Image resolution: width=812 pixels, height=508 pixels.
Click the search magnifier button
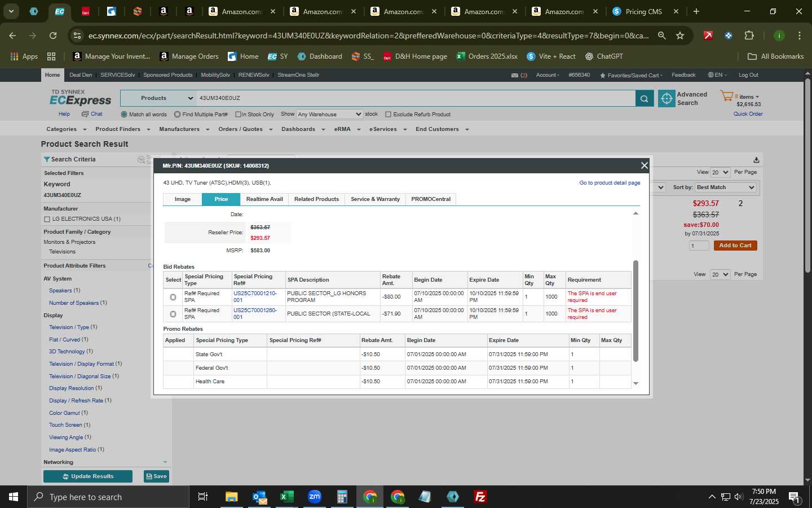[645, 98]
